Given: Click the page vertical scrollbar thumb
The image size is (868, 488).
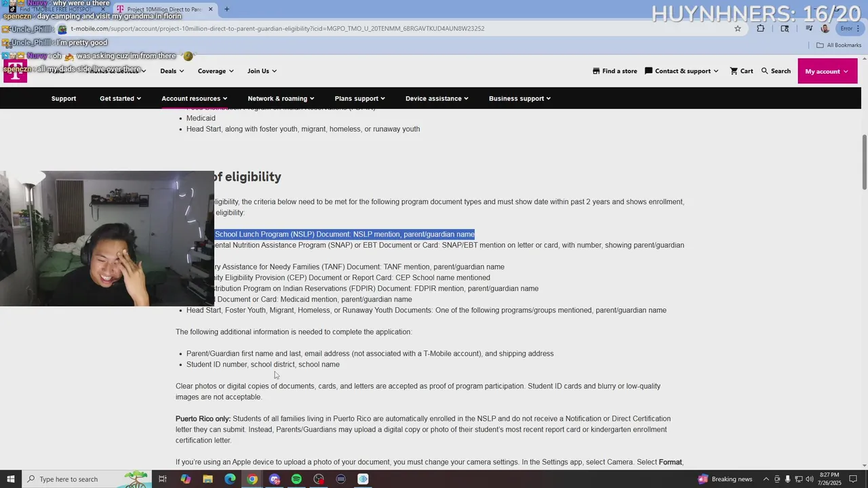Looking at the screenshot, I should (x=864, y=163).
